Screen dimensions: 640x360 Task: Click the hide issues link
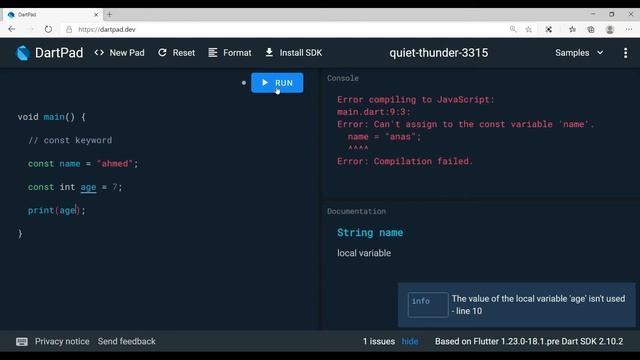click(409, 341)
